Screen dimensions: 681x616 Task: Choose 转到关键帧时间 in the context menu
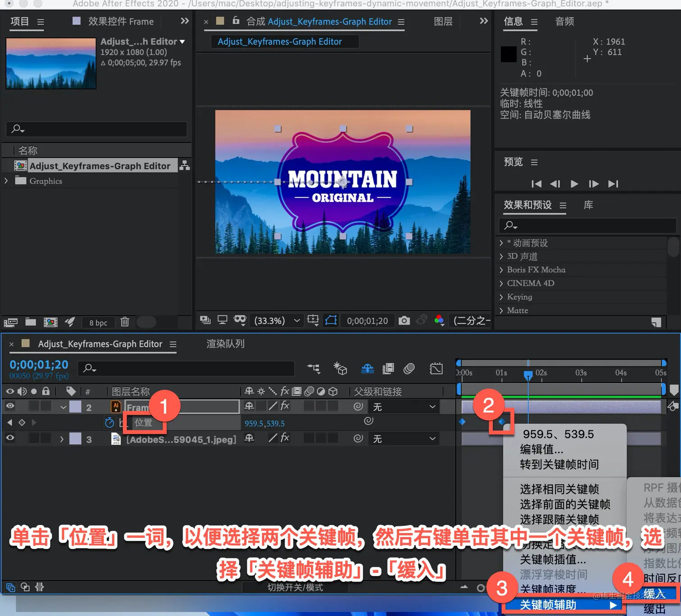coord(559,465)
